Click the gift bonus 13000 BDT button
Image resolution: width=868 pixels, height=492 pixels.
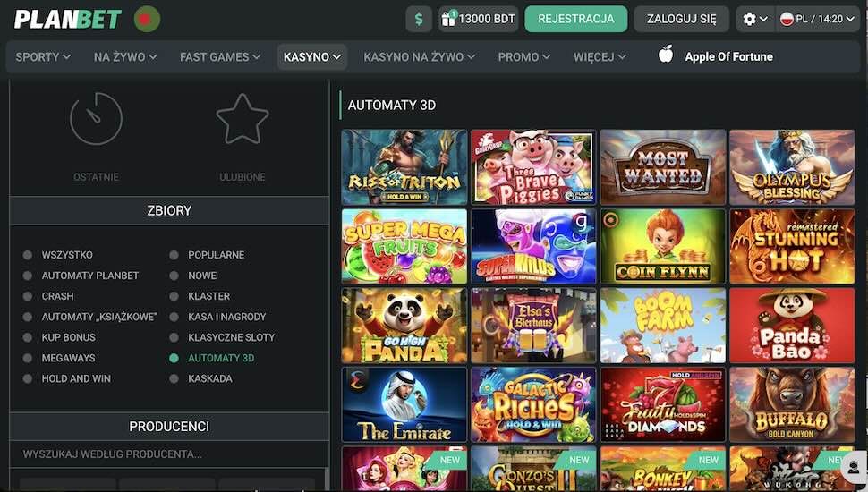(478, 19)
